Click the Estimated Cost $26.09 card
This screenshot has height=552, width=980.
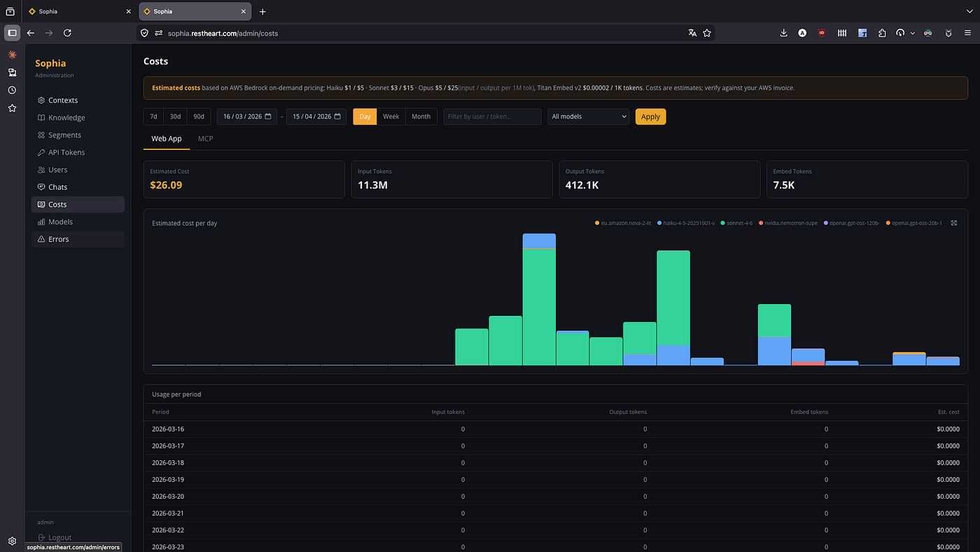pos(244,179)
